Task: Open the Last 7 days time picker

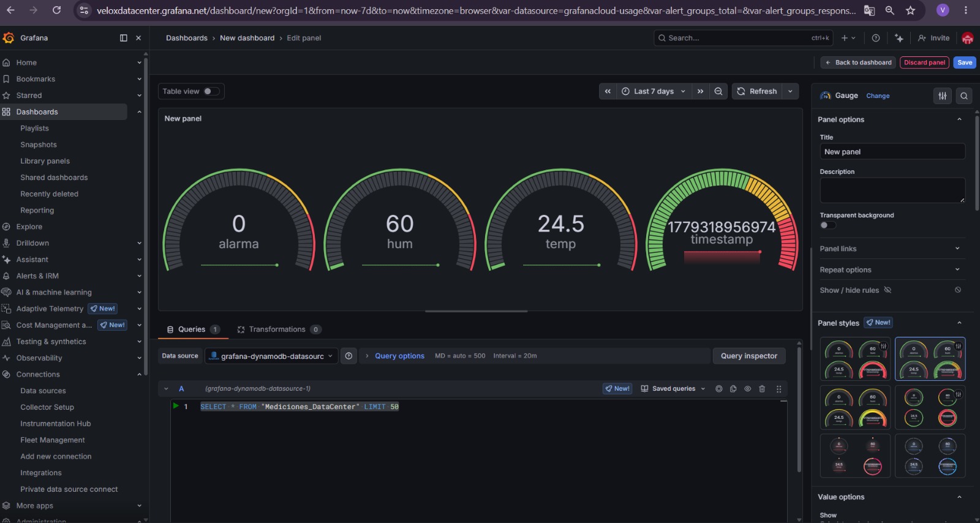Action: point(654,91)
